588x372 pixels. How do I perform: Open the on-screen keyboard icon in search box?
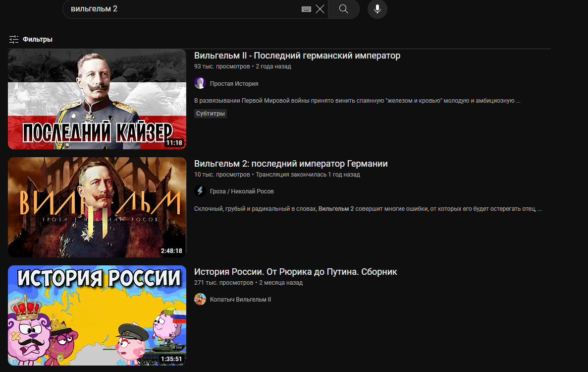pyautogui.click(x=306, y=9)
